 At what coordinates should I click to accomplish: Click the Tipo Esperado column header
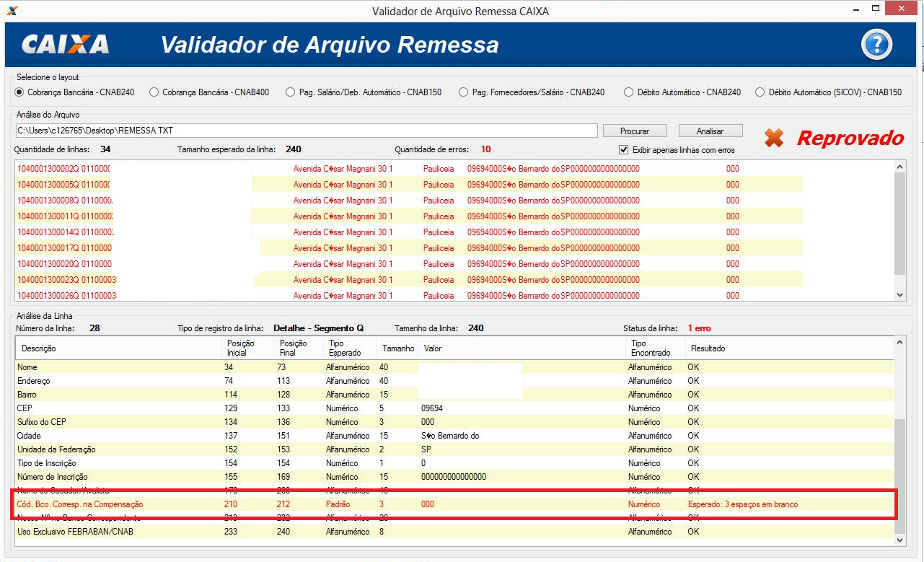(x=351, y=348)
